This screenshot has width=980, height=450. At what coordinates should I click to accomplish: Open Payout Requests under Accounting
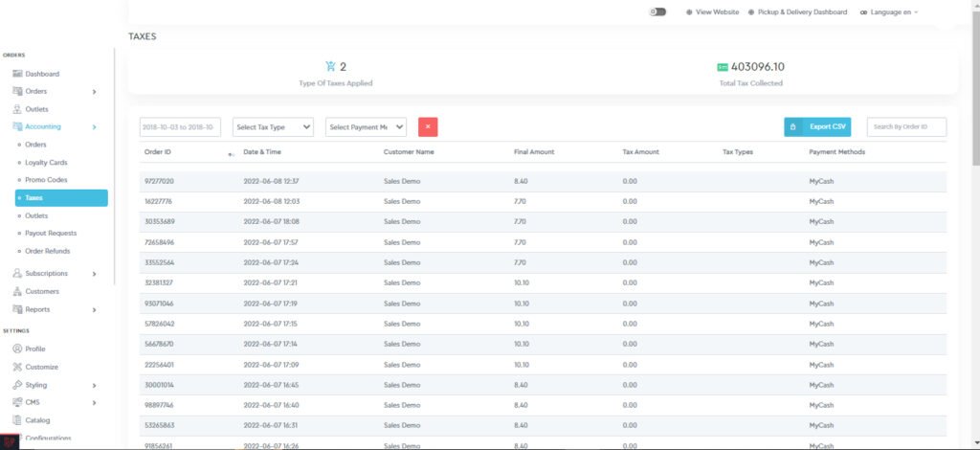click(51, 233)
